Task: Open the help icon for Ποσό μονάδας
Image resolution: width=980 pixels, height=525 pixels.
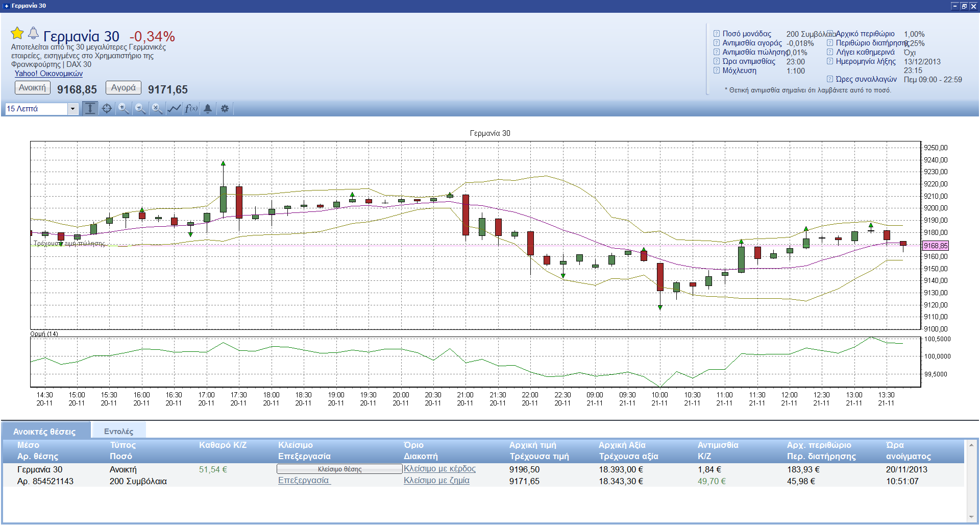Action: (717, 34)
